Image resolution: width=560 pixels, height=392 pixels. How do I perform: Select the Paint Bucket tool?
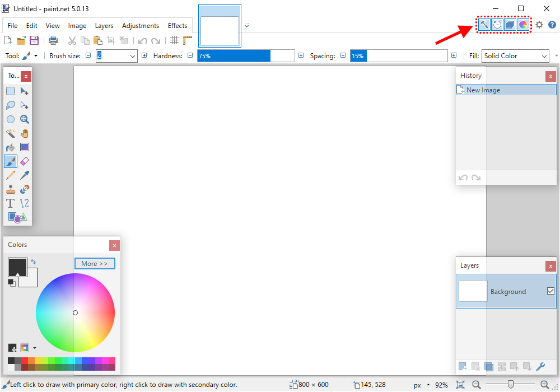[10, 147]
